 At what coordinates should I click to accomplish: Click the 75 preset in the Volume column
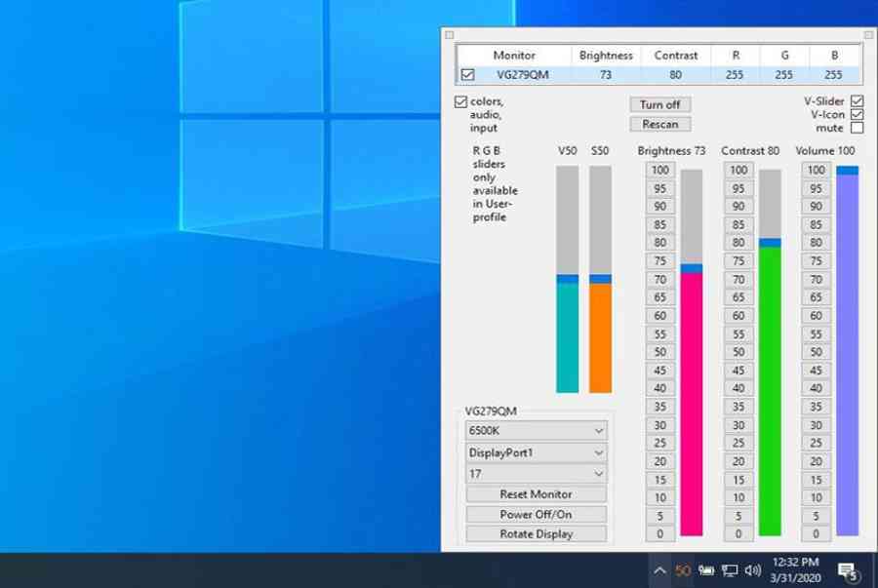point(816,261)
